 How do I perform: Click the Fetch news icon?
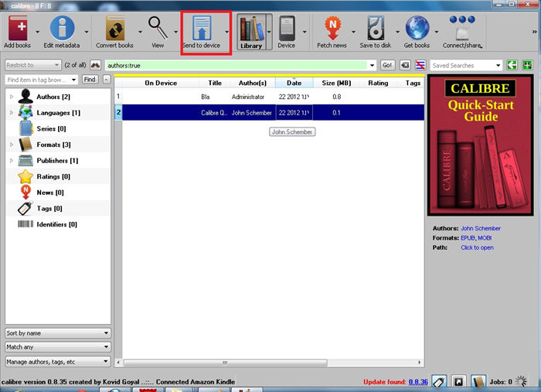332,29
